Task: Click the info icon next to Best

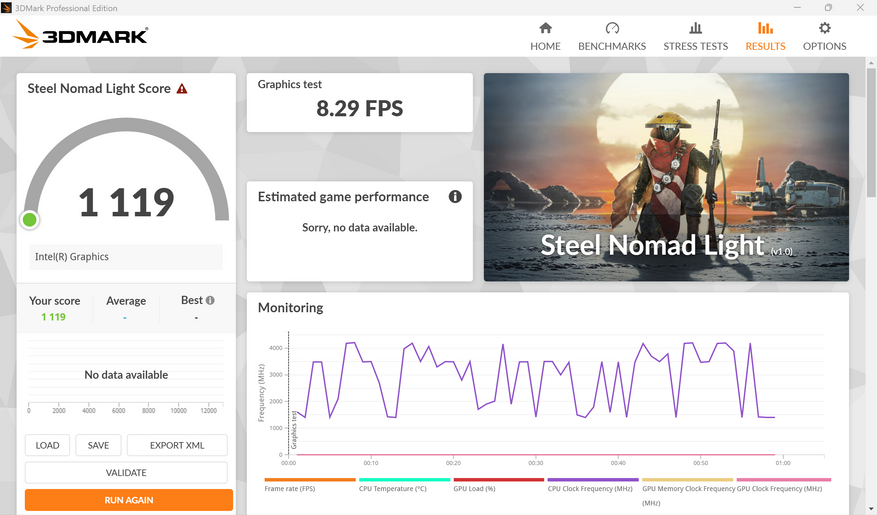Action: coord(210,300)
